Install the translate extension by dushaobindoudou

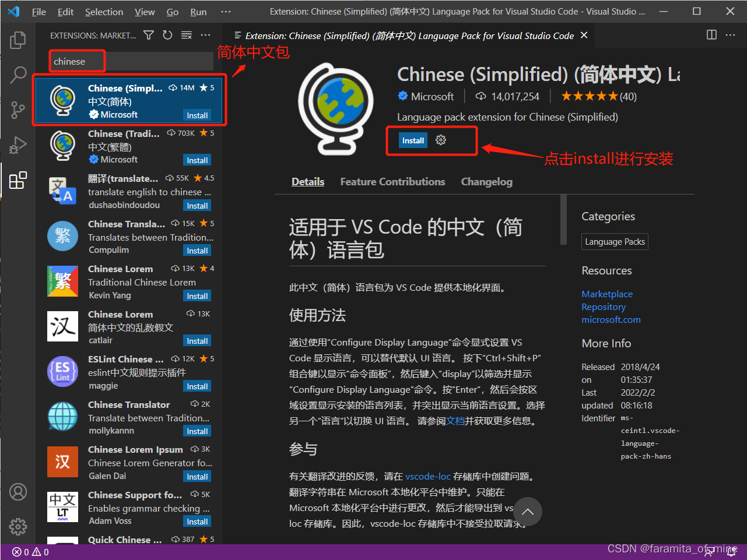click(197, 206)
